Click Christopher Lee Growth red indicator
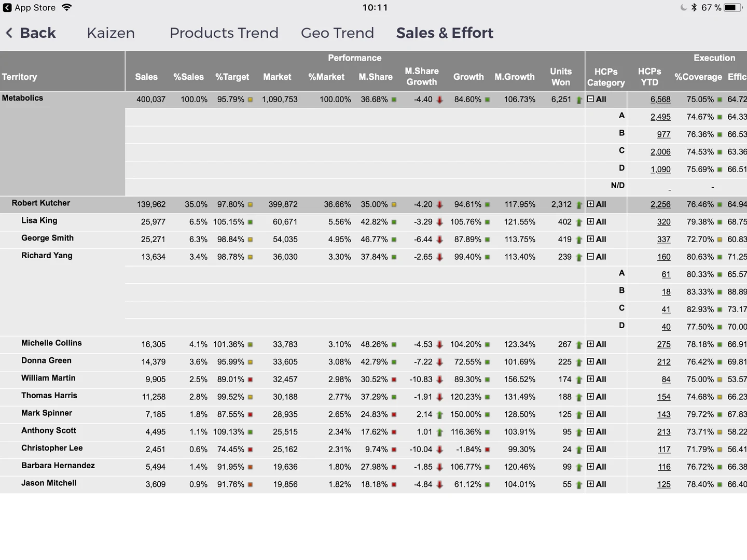 click(x=487, y=450)
